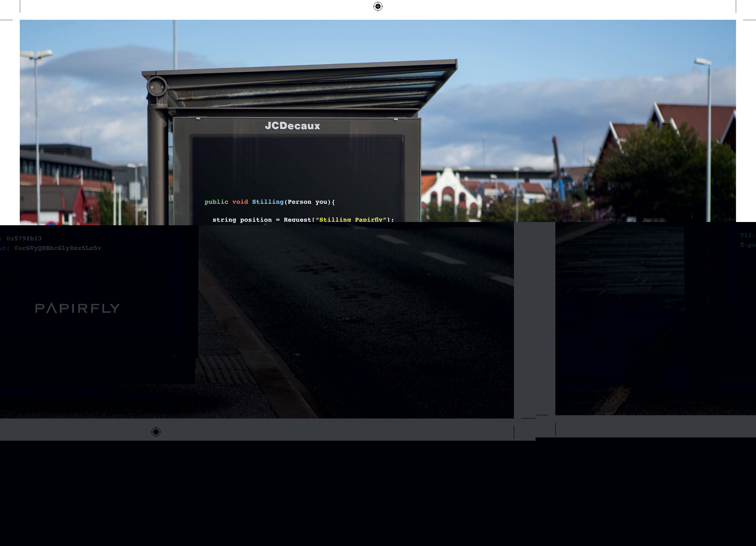The width and height of the screenshot is (756, 546).
Task: Click the top center registration mark
Action: (x=378, y=6)
